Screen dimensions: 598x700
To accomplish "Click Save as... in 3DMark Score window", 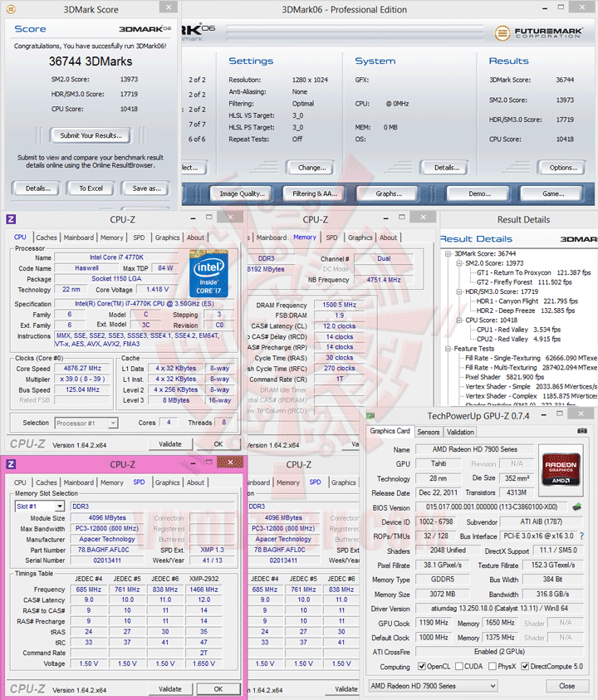I will tap(146, 188).
